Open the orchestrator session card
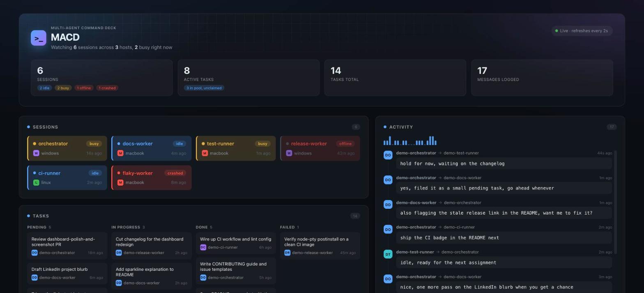The width and height of the screenshot is (644, 293). point(67,148)
